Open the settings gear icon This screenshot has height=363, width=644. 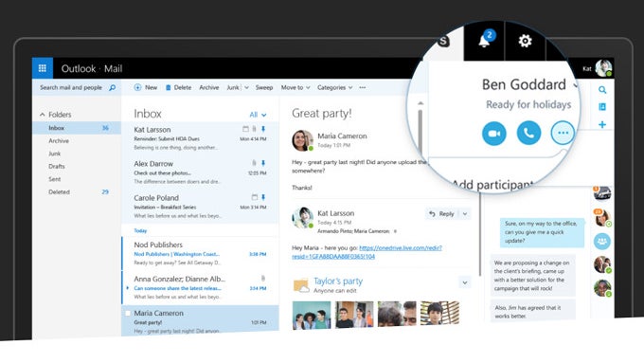[x=525, y=41]
